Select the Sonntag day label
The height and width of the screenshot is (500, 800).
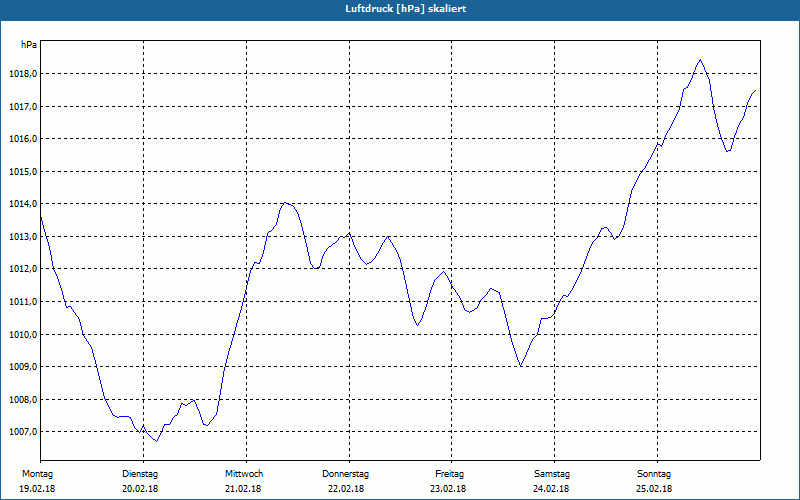pos(654,474)
